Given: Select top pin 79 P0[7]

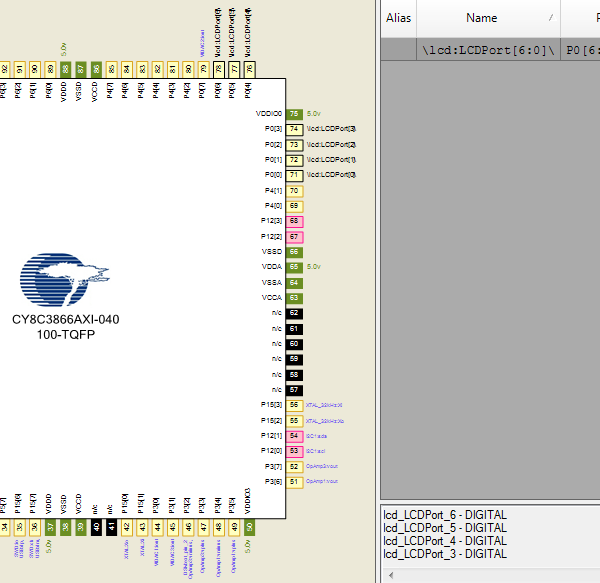Looking at the screenshot, I should [204, 69].
